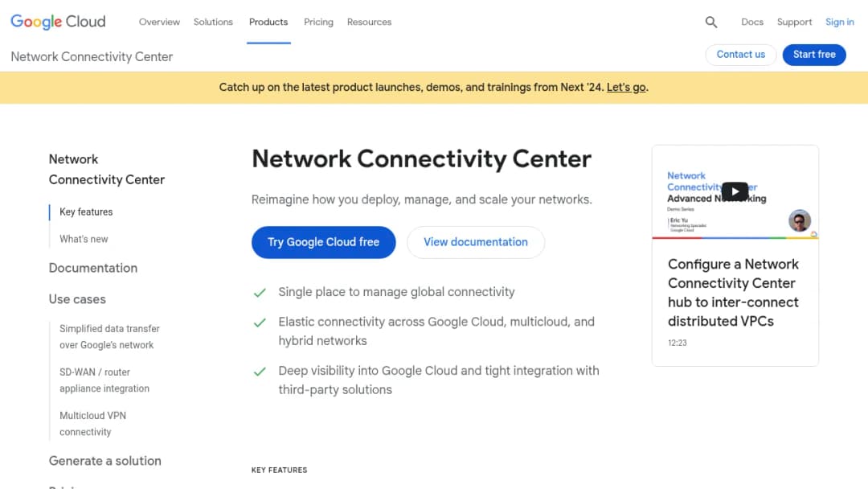Click the checkmark beside 'Elastic connectivity' line

pyautogui.click(x=260, y=323)
